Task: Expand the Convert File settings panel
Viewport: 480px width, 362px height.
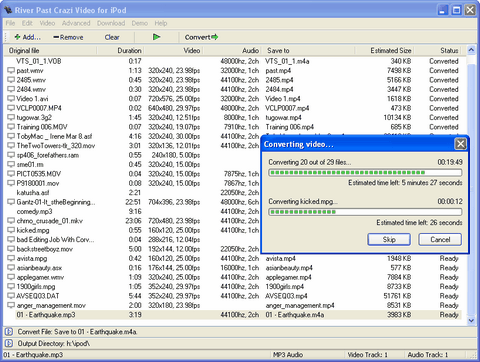Action: [x=9, y=332]
